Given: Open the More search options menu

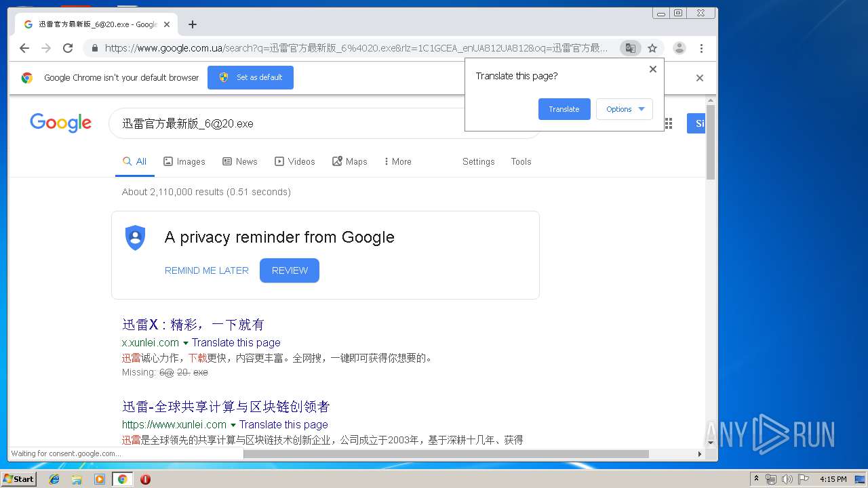Looking at the screenshot, I should pos(397,161).
